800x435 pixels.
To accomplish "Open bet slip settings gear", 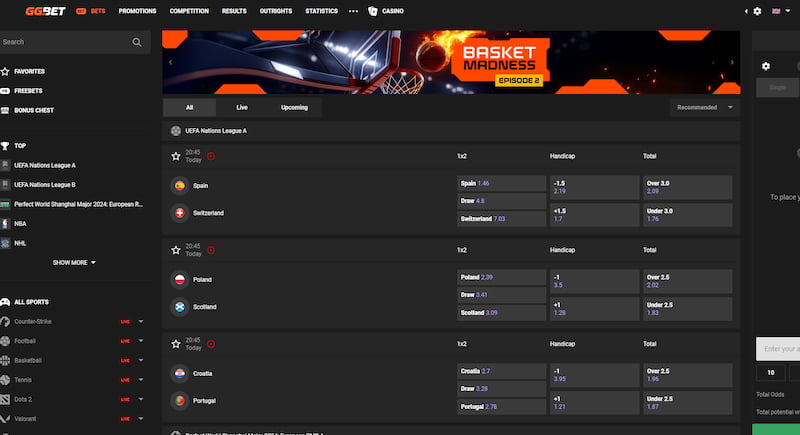I will tap(766, 66).
